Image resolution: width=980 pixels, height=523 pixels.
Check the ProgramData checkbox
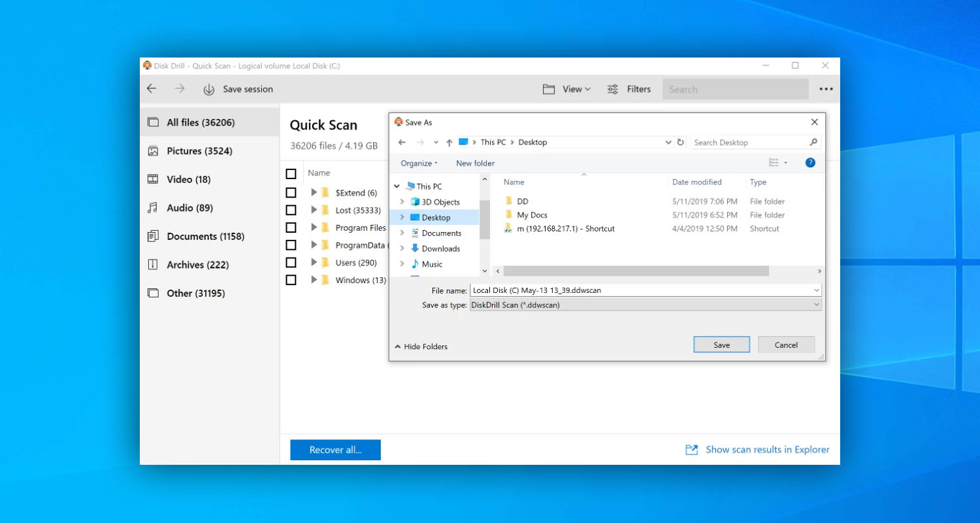coord(291,245)
